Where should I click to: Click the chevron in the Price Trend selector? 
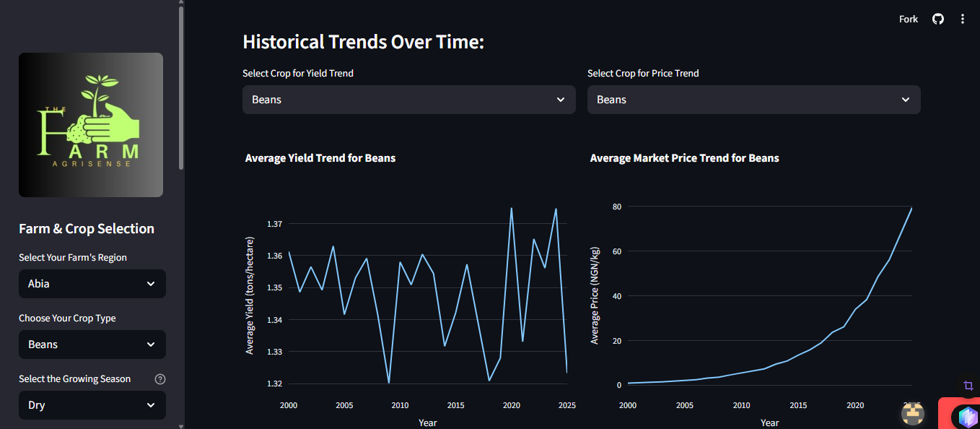(x=906, y=100)
